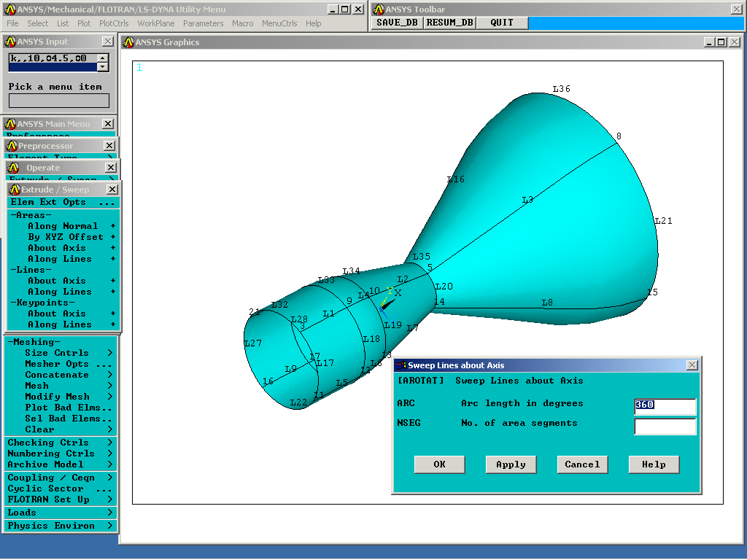Open Elem Ext Opts dialog
747x560 pixels.
(63, 202)
